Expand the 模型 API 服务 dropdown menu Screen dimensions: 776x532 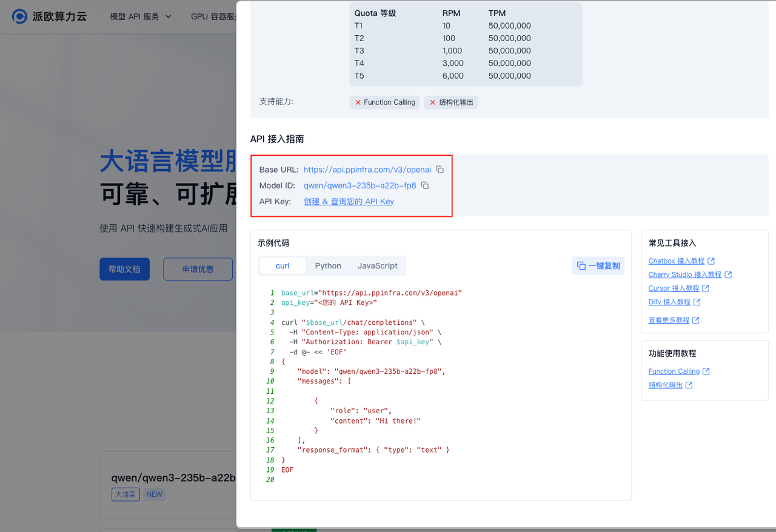[x=141, y=16]
